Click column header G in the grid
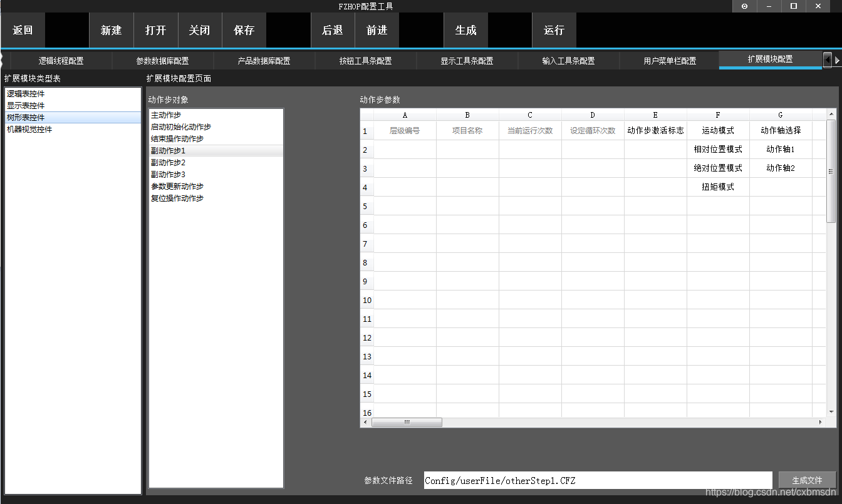Viewport: 842px width, 504px height. coord(781,115)
